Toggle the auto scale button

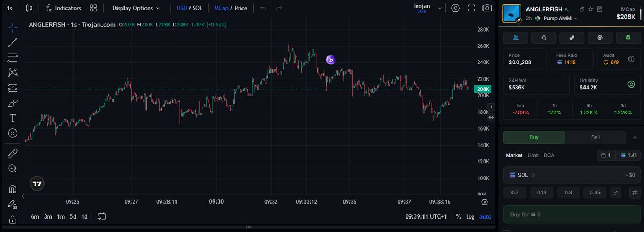[485, 216]
